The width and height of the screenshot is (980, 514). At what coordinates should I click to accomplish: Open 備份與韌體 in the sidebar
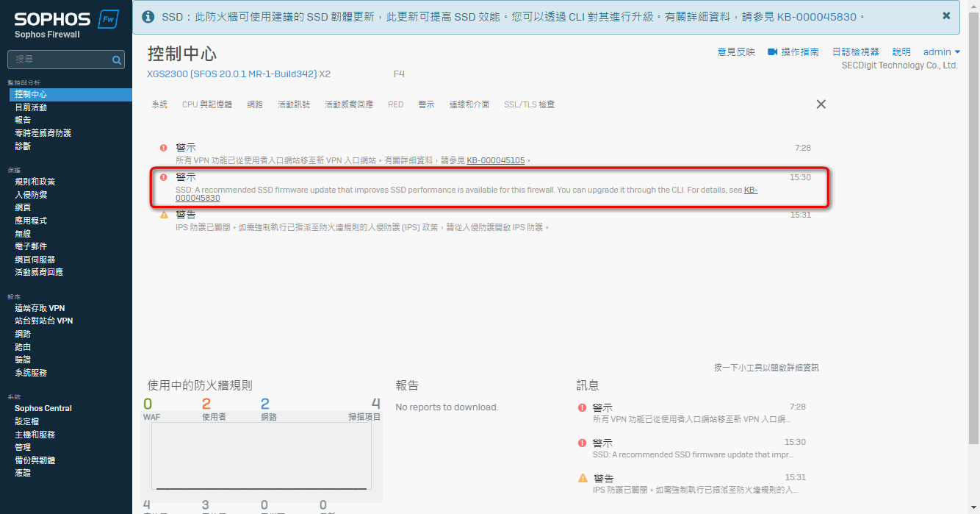pyautogui.click(x=35, y=460)
